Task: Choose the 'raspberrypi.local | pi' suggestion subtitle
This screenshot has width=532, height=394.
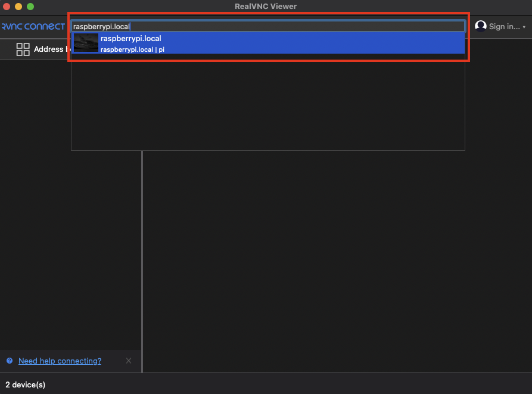Action: (132, 49)
